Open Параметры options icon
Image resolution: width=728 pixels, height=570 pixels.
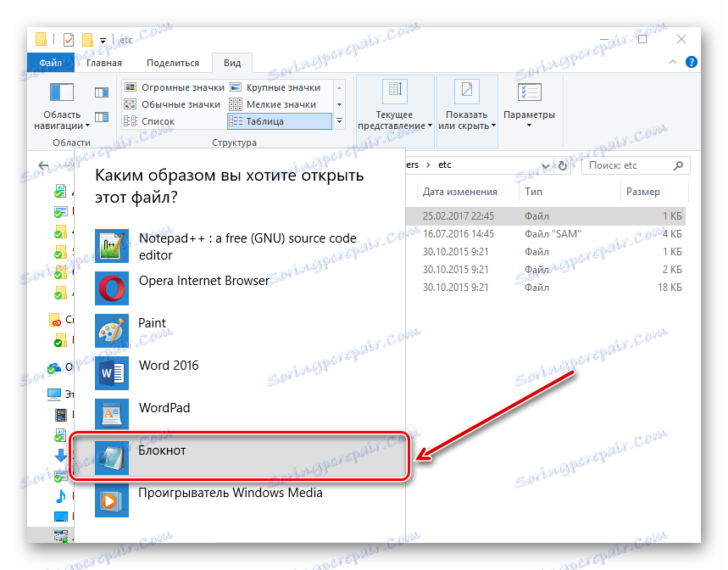tap(530, 92)
